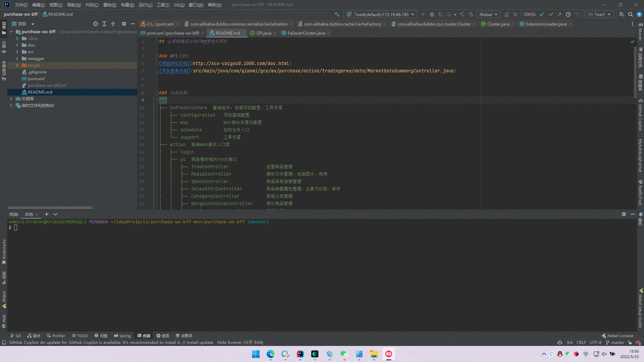
Task: Open the 项目API文档 link in README
Action: [x=174, y=63]
